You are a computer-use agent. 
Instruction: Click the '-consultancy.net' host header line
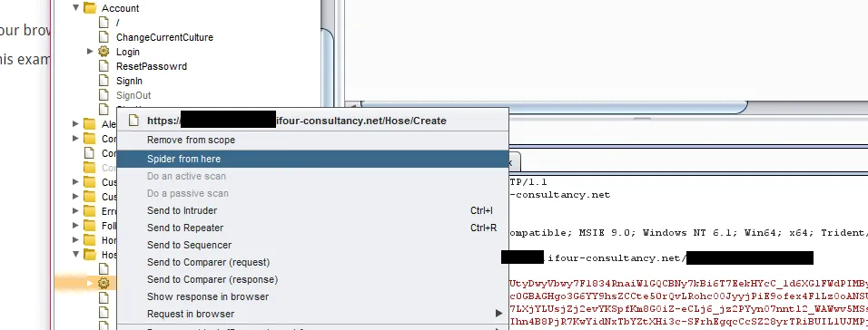(559, 195)
